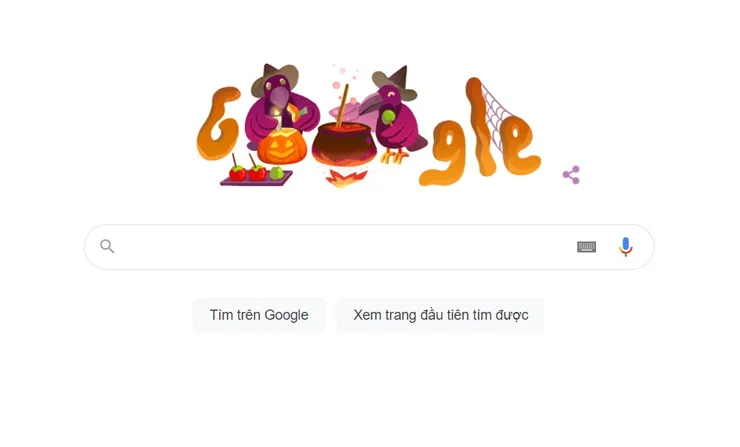
Task: Click the campfire flames under the cauldron
Action: click(x=346, y=179)
